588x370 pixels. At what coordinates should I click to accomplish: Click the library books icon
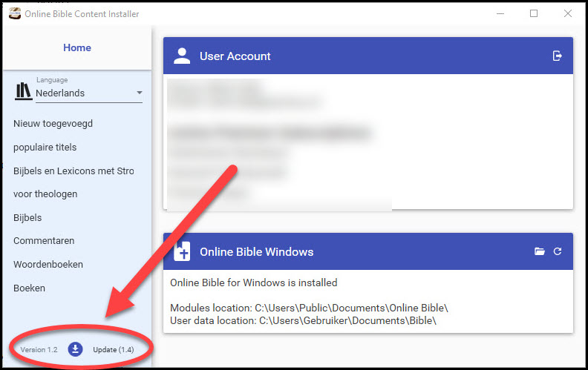tap(23, 91)
